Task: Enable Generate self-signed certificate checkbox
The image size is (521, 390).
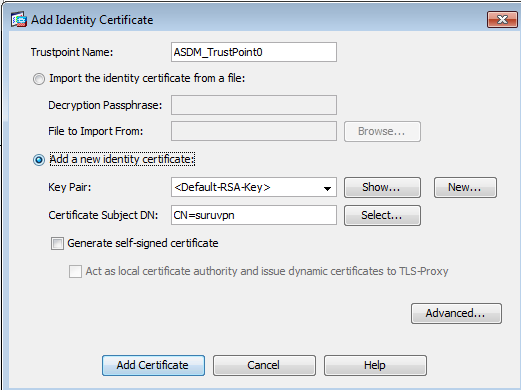Action: (57, 243)
